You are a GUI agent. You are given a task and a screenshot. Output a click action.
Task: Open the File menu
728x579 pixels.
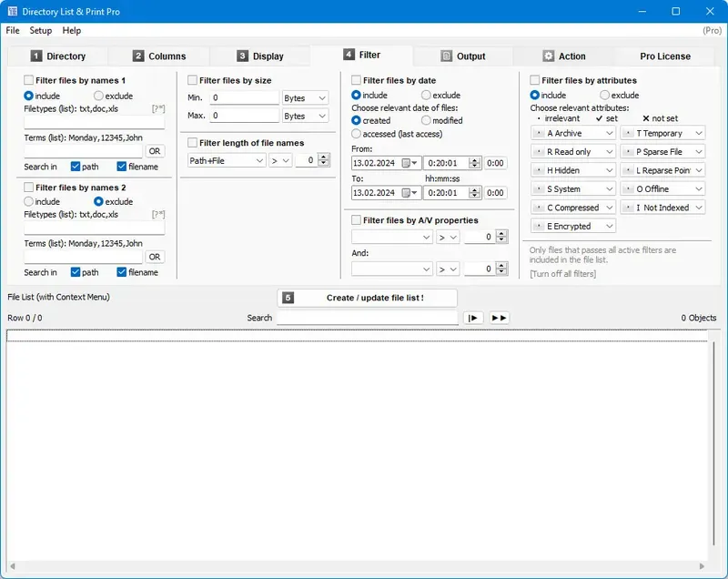tap(13, 31)
